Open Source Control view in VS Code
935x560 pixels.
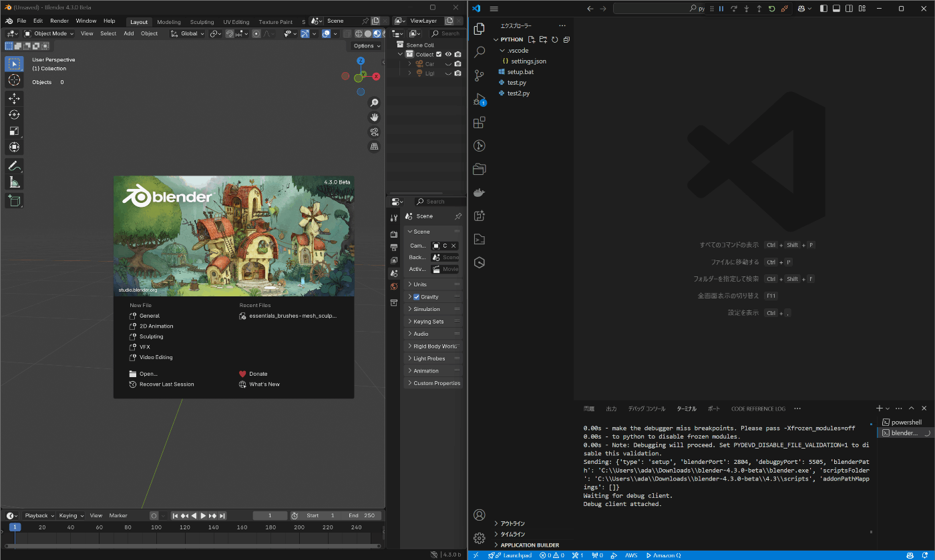point(479,75)
